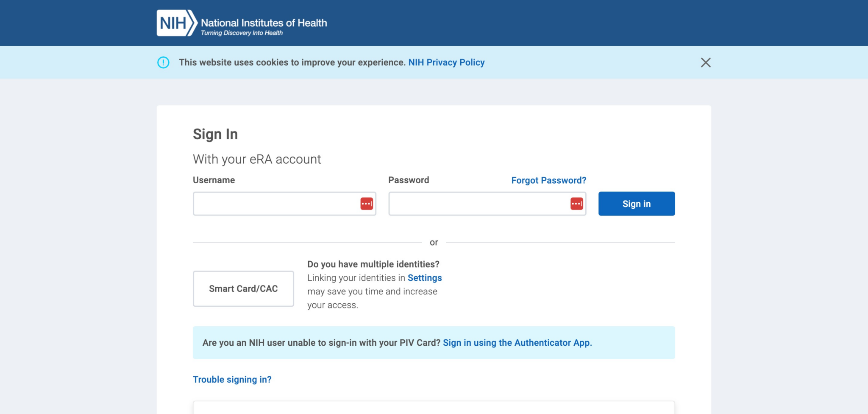Viewport: 868px width, 414px height.
Task: Click password manager icon in Username field
Action: point(367,204)
